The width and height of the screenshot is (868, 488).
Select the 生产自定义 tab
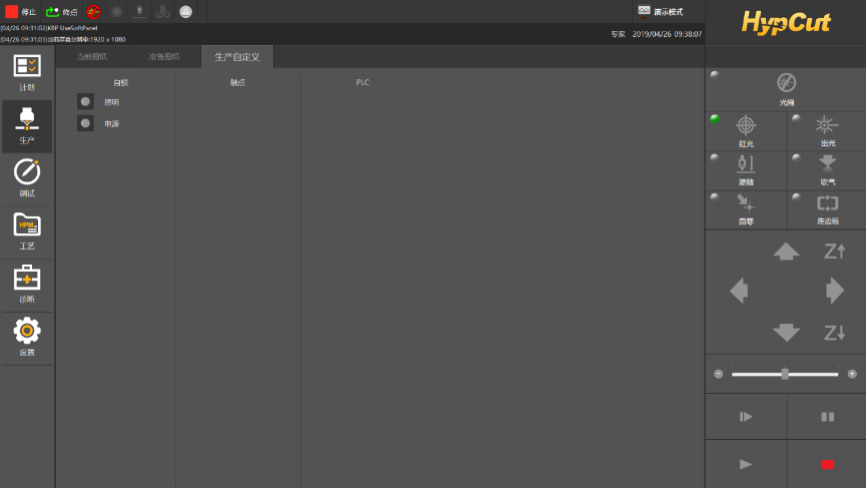(x=237, y=57)
